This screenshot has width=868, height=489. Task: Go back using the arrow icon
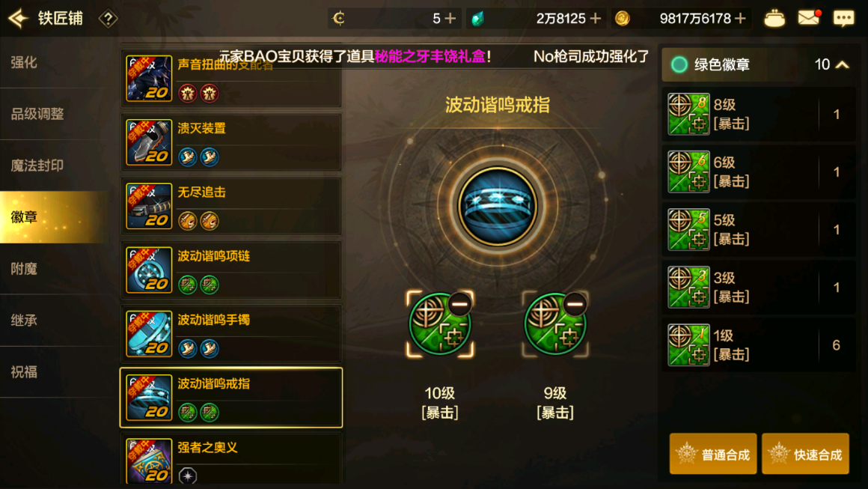point(18,18)
